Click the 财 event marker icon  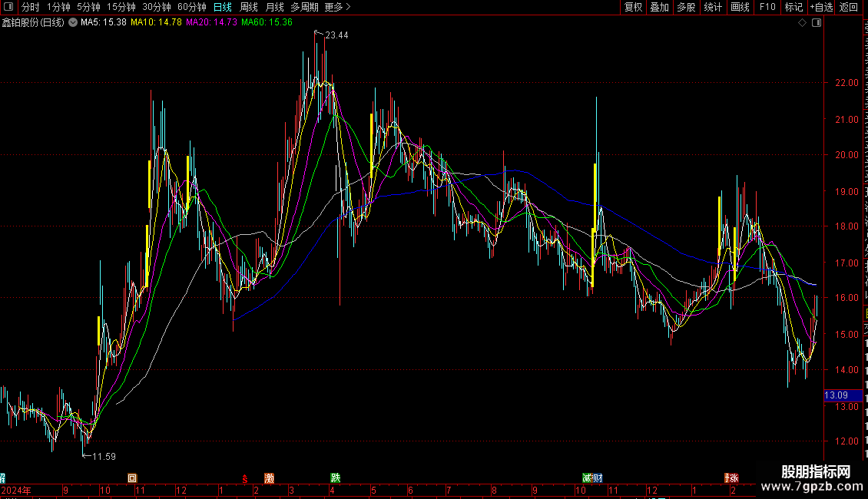[598, 478]
